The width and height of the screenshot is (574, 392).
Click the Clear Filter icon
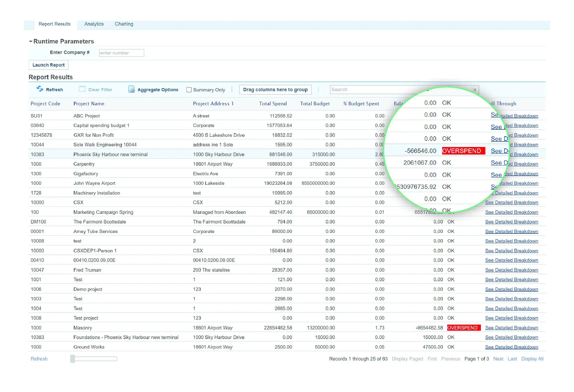pyautogui.click(x=81, y=90)
